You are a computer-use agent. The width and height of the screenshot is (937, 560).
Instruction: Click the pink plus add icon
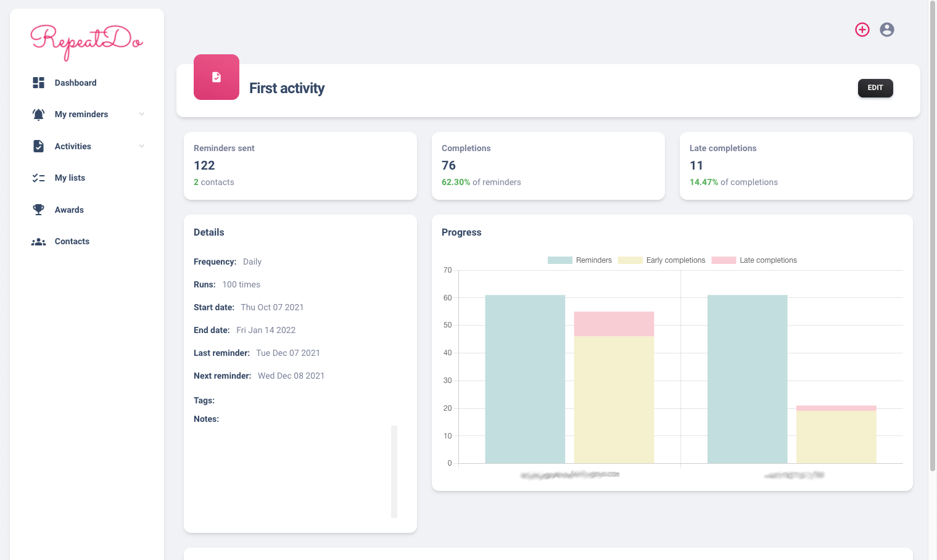point(862,30)
